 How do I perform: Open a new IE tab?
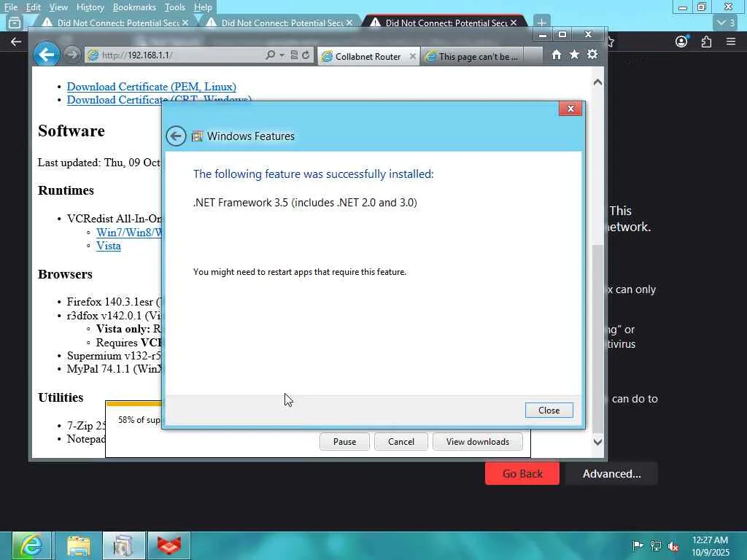[533, 57]
